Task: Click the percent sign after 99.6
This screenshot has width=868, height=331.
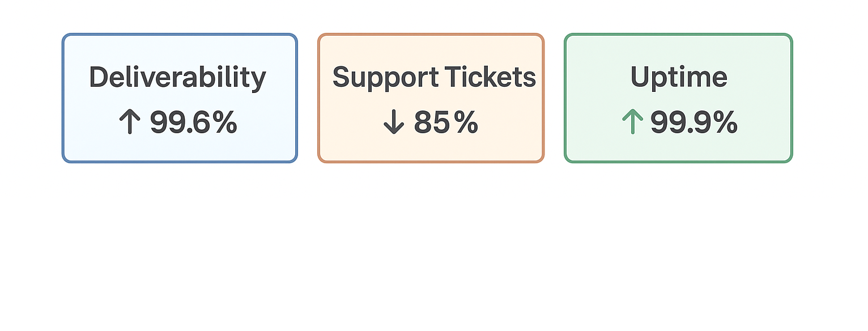Action: click(225, 122)
